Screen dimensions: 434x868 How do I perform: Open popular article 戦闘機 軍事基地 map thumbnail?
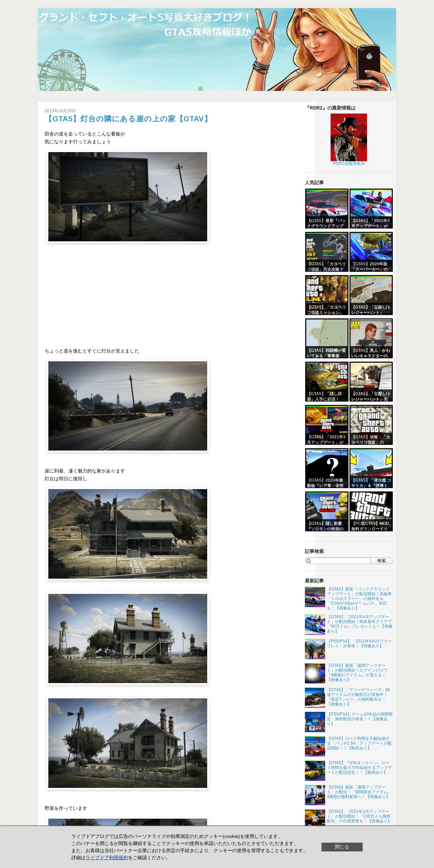pos(327,338)
